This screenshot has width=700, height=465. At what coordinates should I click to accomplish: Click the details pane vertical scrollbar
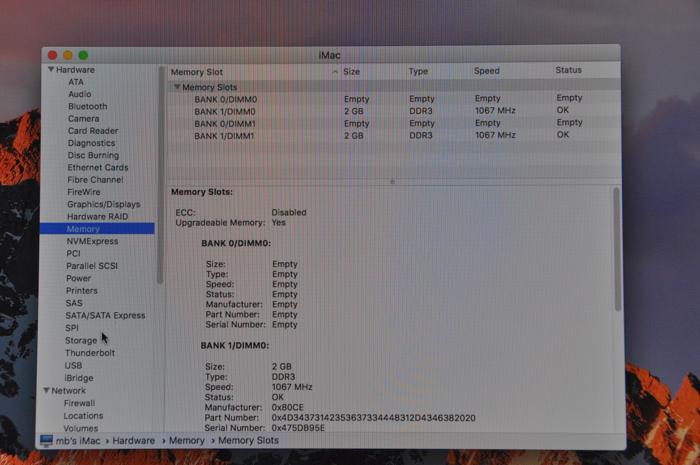pyautogui.click(x=617, y=249)
